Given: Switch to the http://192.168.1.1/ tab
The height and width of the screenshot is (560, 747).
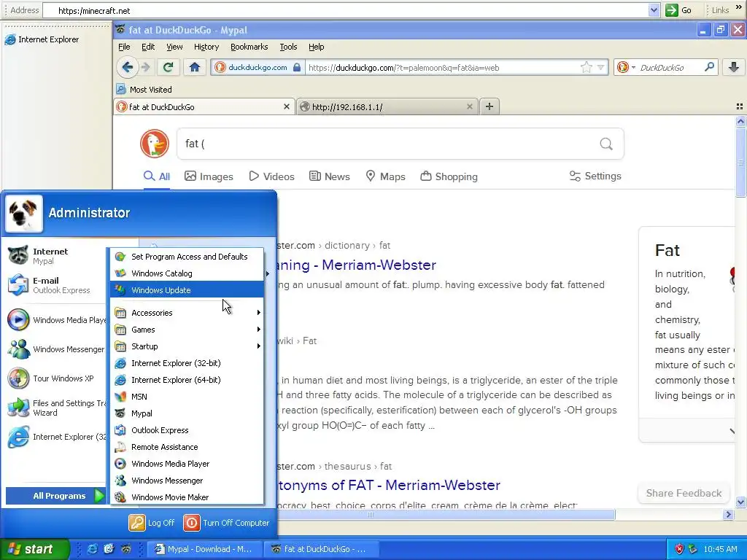Looking at the screenshot, I should (x=387, y=106).
